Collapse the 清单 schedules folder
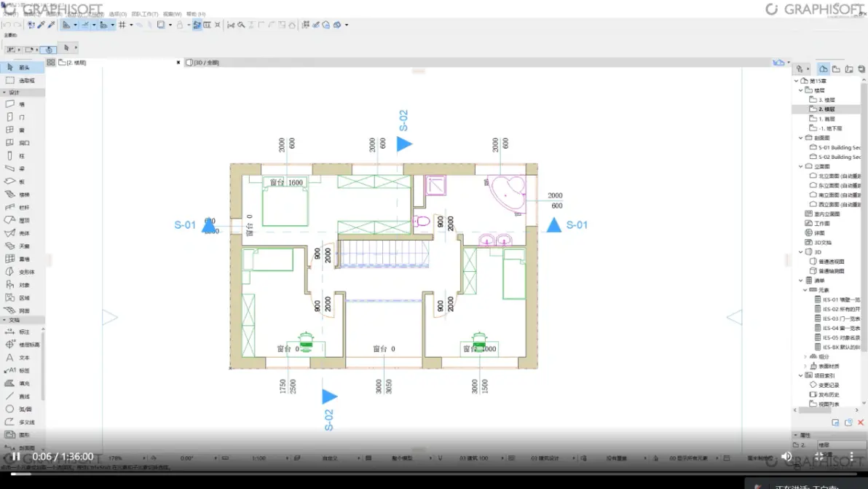Image resolution: width=868 pixels, height=489 pixels. pos(801,281)
